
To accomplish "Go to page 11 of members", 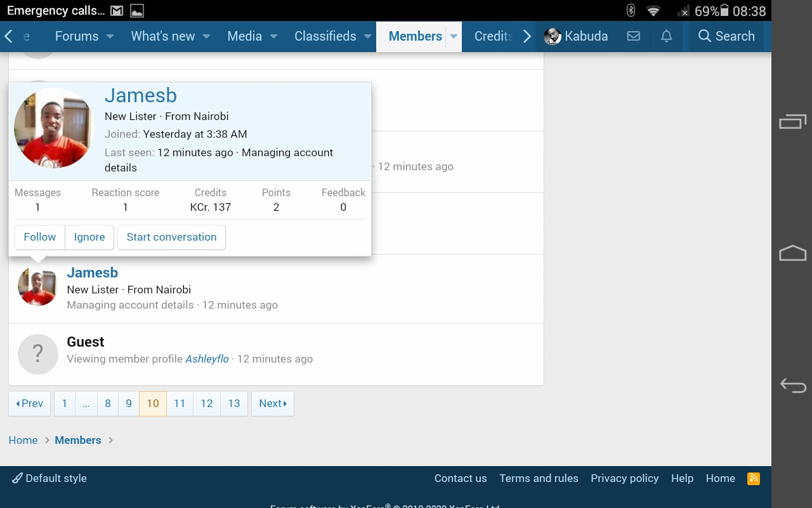I will pos(180,403).
